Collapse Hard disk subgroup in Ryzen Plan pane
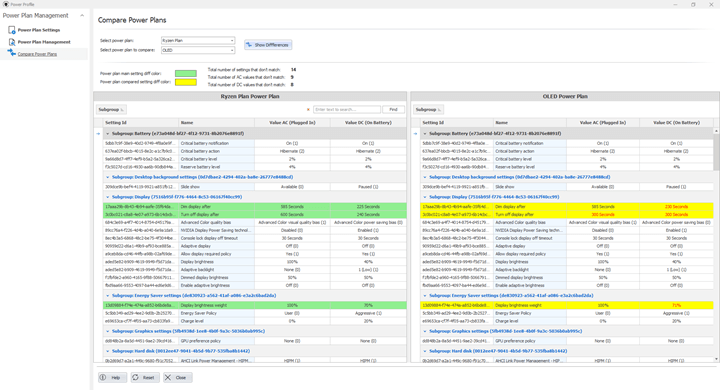 tap(108, 351)
